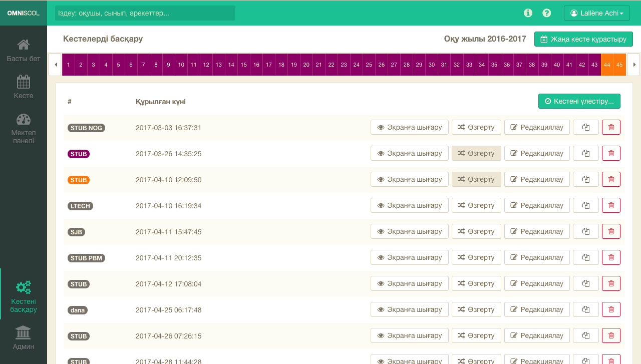
Task: Open the Lallène Achi user dropdown
Action: [596, 13]
